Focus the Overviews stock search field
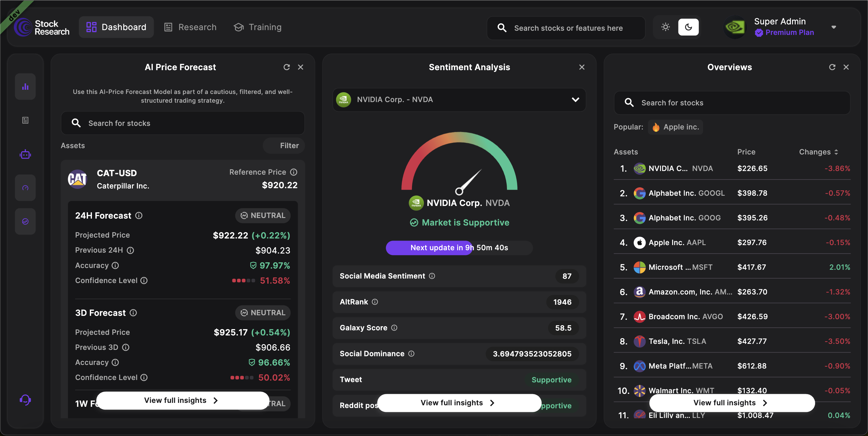 point(732,103)
